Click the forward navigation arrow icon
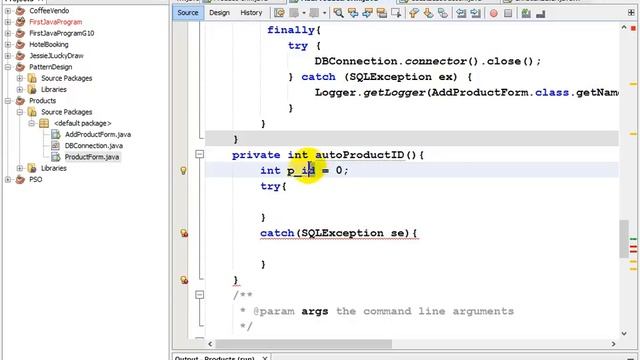640x360 pixels. [x=314, y=13]
